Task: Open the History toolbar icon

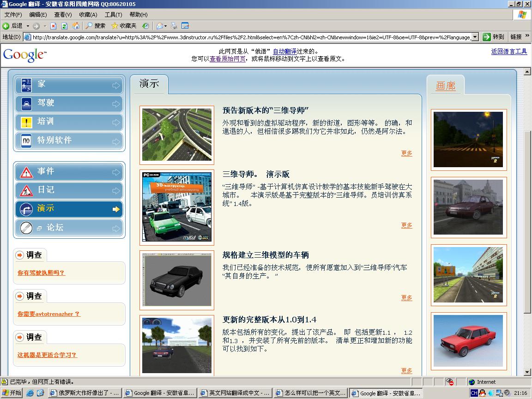Action: point(145,26)
